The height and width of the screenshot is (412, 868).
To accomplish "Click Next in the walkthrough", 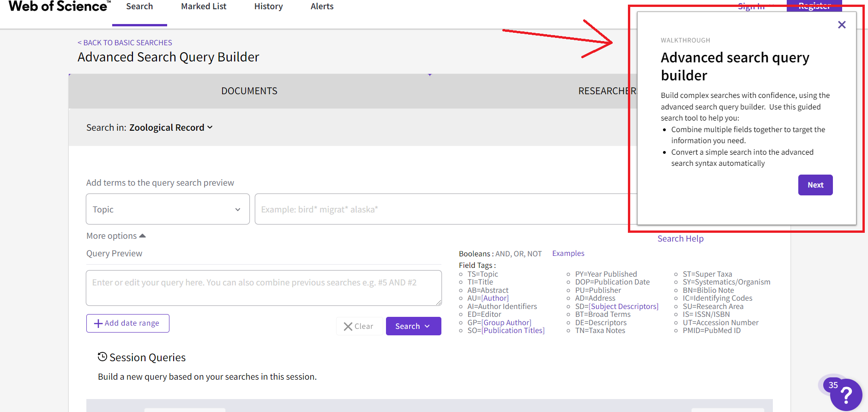I will 815,185.
